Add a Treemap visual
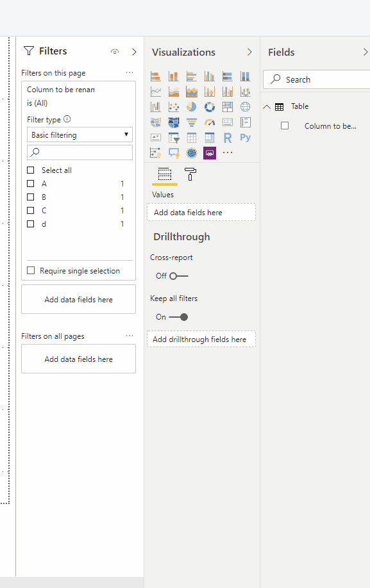This screenshot has height=588, width=370. [x=228, y=107]
